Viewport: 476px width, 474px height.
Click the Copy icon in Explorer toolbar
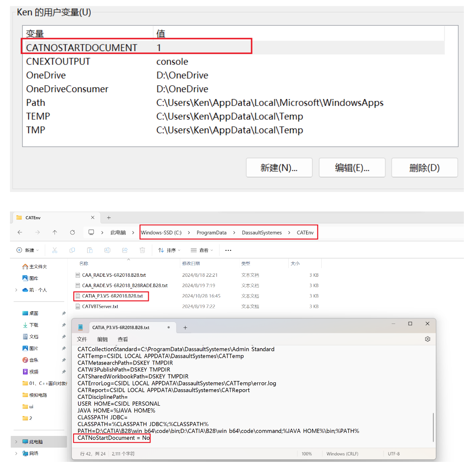click(x=72, y=250)
